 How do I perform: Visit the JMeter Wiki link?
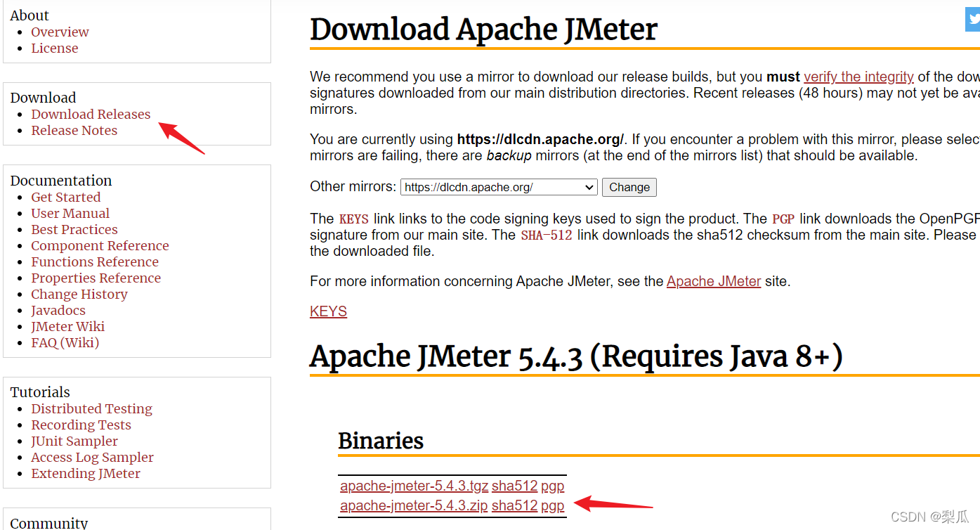(x=67, y=326)
